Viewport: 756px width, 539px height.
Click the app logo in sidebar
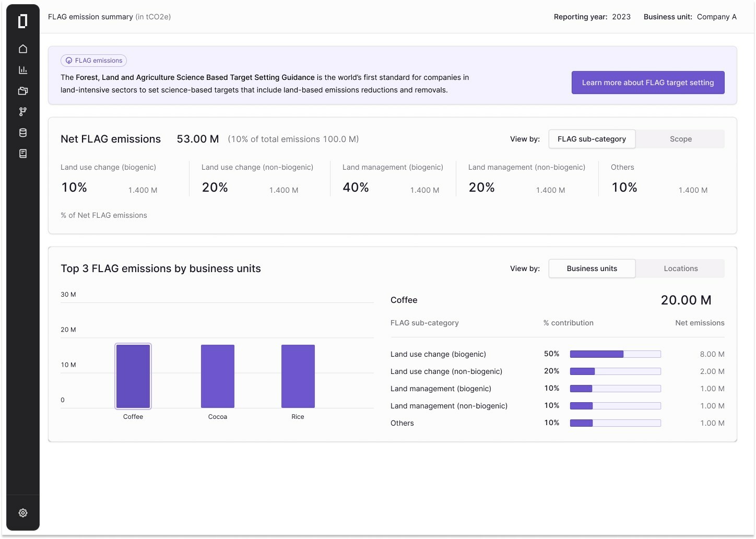pos(22,21)
